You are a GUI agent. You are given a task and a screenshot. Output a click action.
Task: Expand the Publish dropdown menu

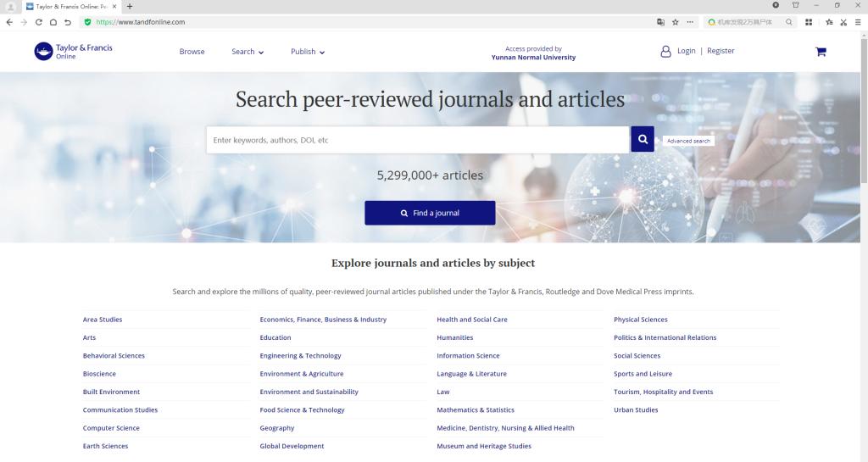click(308, 52)
